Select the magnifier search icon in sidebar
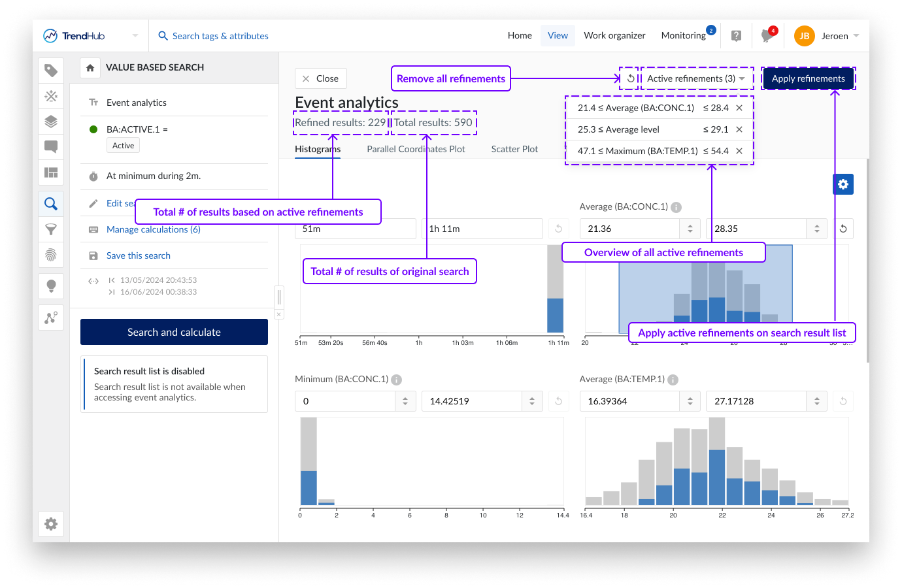This screenshot has width=902, height=588. pos(51,204)
